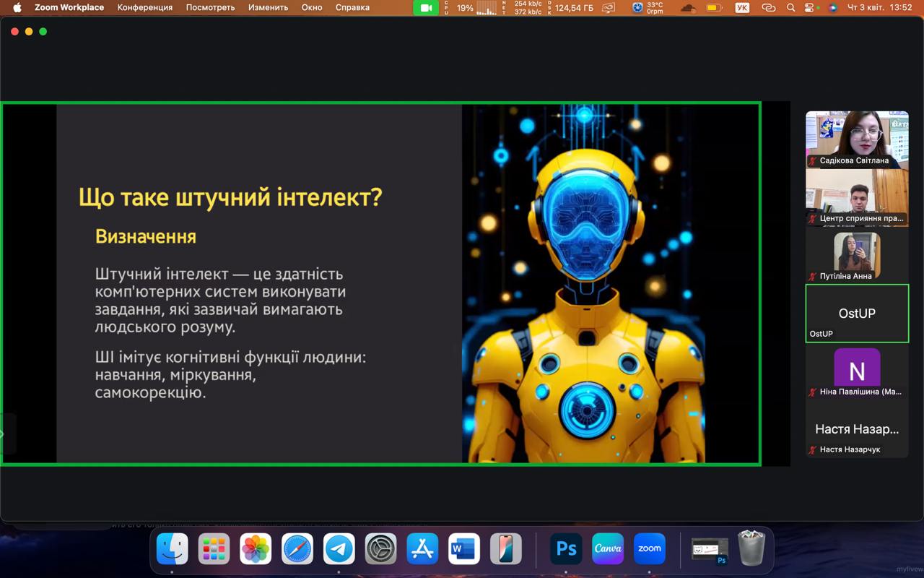Open the Справка menu
924x578 pixels.
pyautogui.click(x=352, y=8)
